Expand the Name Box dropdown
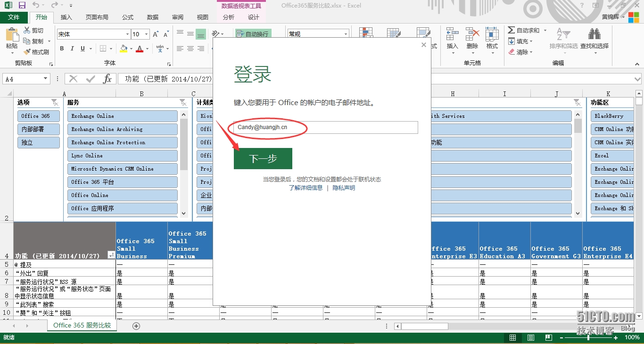Screen dimensions: 644x344 coord(46,79)
